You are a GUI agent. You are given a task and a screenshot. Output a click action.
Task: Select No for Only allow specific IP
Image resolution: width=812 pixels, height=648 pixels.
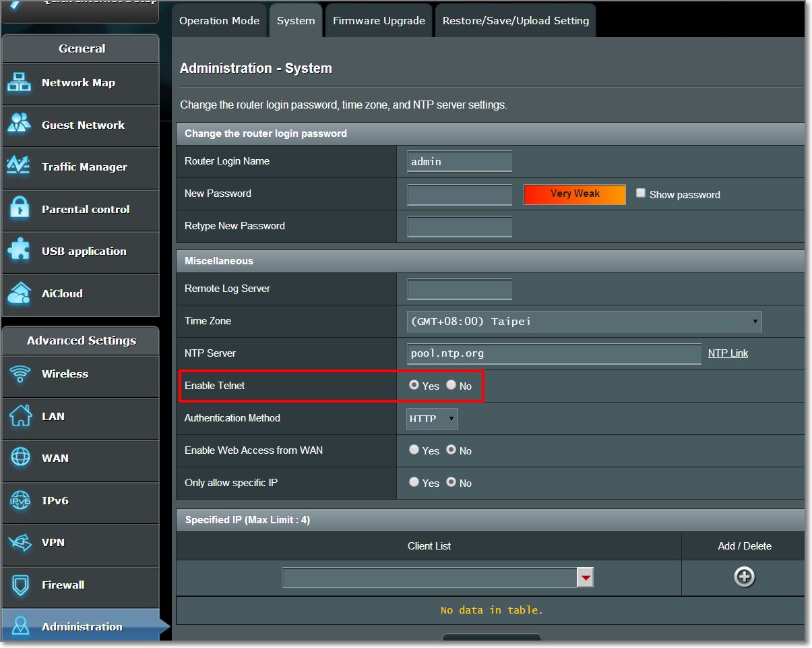coord(451,482)
